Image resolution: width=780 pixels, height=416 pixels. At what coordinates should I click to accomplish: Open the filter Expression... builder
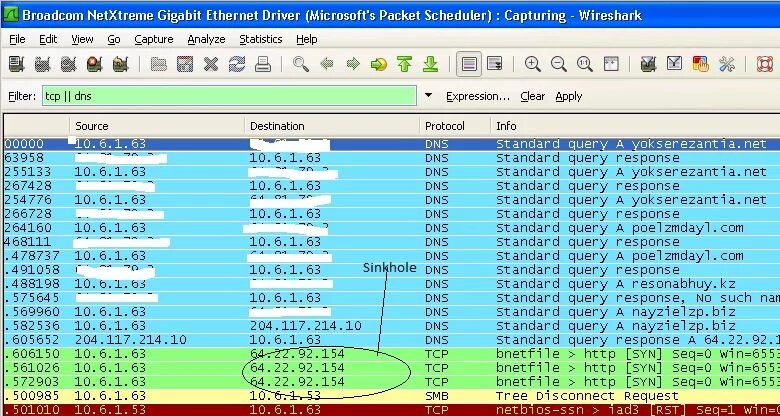pyautogui.click(x=478, y=96)
